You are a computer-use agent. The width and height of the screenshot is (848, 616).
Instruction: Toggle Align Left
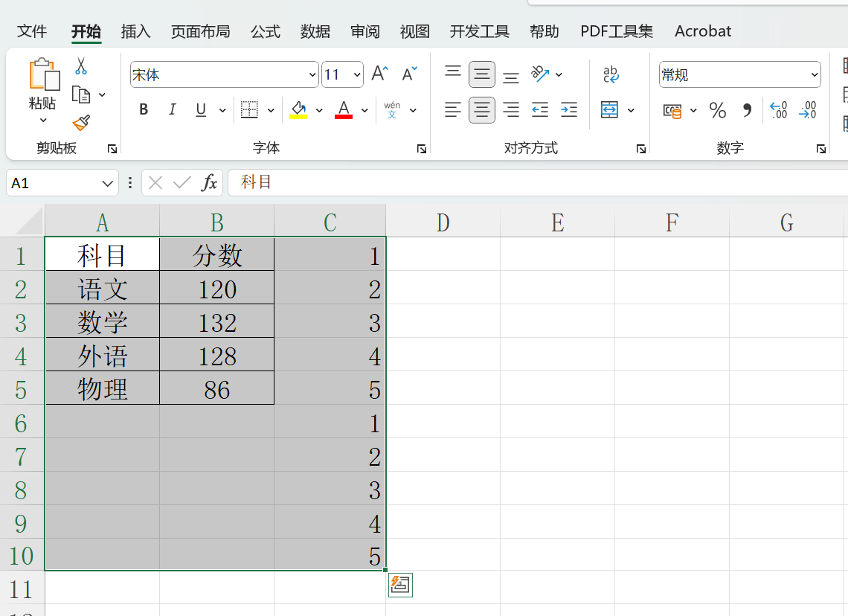point(453,110)
